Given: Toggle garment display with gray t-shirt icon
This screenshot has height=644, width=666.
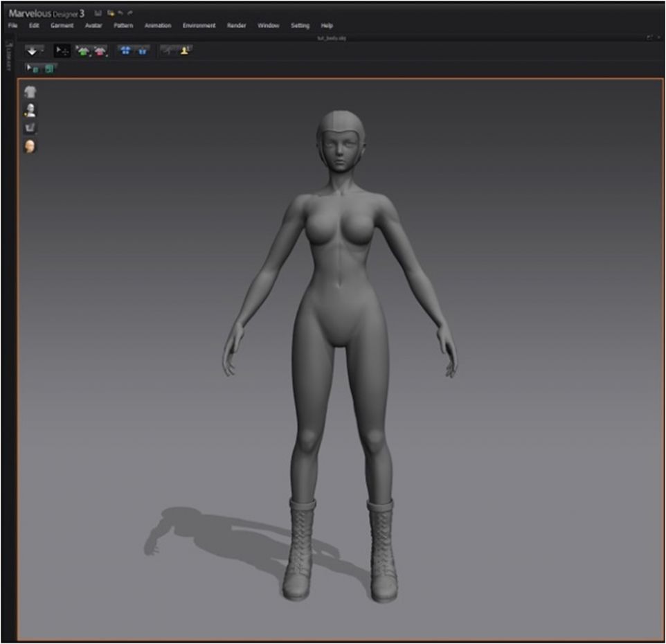Looking at the screenshot, I should point(30,92).
